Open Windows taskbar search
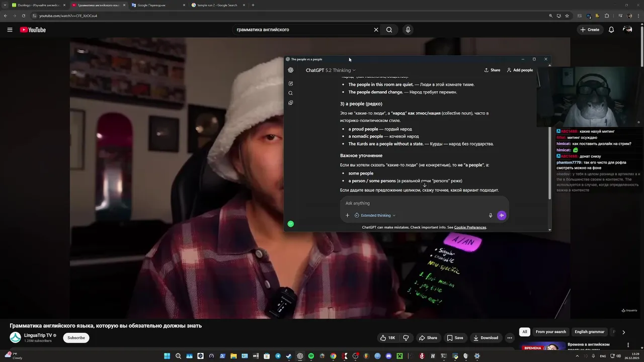644x362 pixels. pos(178,356)
